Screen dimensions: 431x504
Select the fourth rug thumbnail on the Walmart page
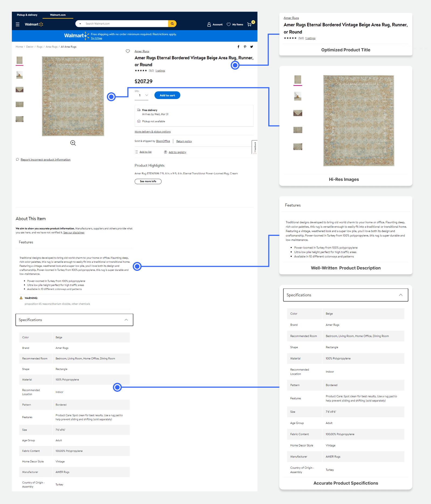coord(19,104)
